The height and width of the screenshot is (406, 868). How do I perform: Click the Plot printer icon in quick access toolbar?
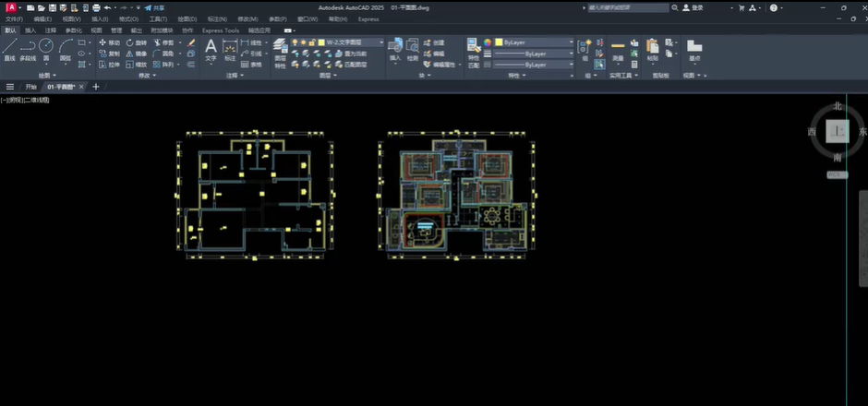[x=96, y=7]
